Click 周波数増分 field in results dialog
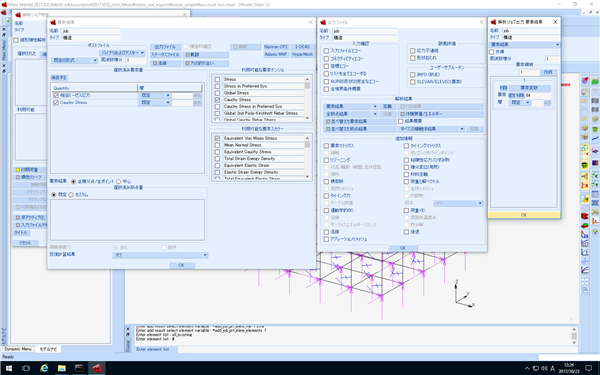The image size is (600, 375). coord(135,60)
